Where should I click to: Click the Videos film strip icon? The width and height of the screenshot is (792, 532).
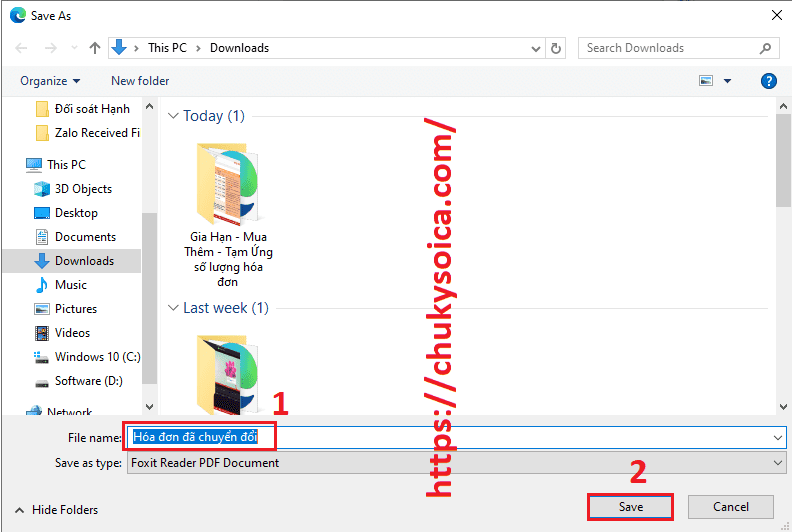pos(42,333)
